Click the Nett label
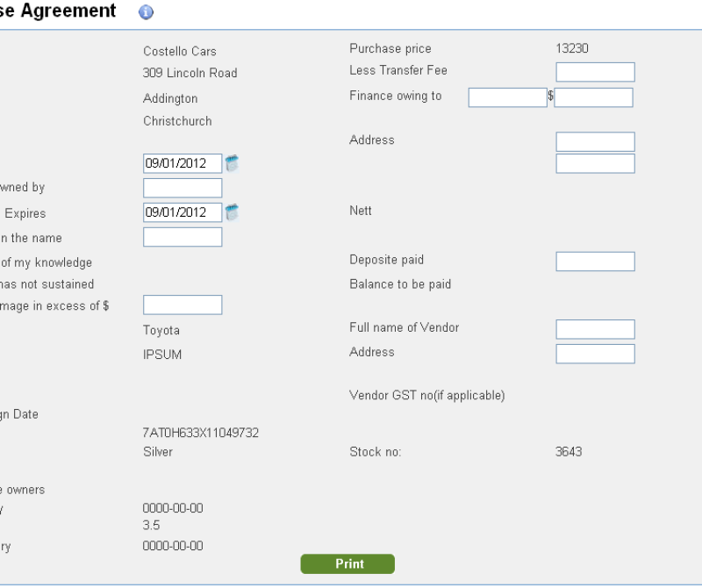 [361, 211]
